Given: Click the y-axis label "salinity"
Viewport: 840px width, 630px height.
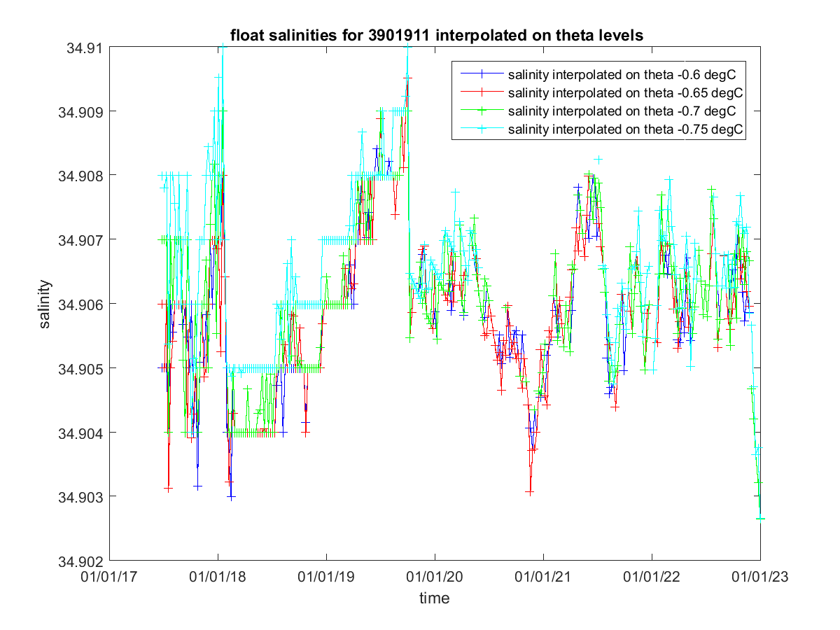Looking at the screenshot, I should 45,304.
